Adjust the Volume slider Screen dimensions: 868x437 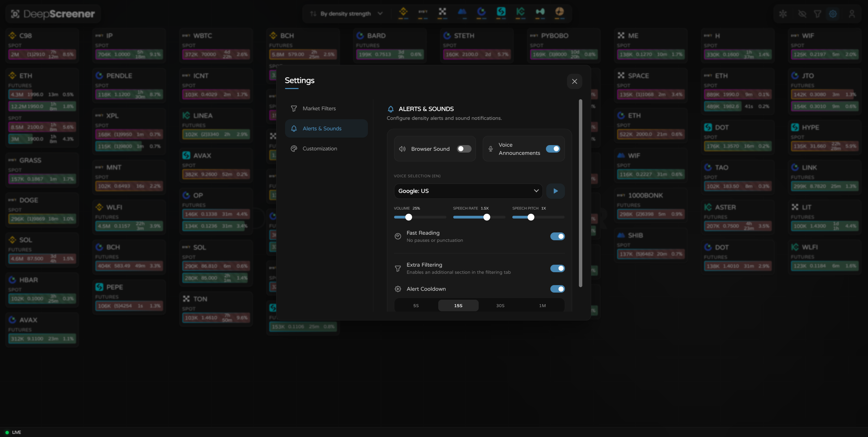409,217
